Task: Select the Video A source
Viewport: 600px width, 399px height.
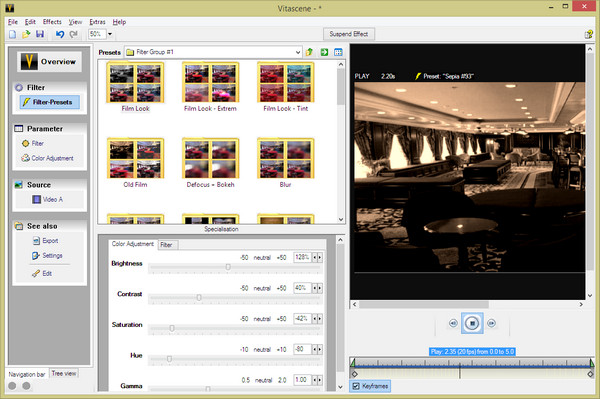Action: pos(47,199)
